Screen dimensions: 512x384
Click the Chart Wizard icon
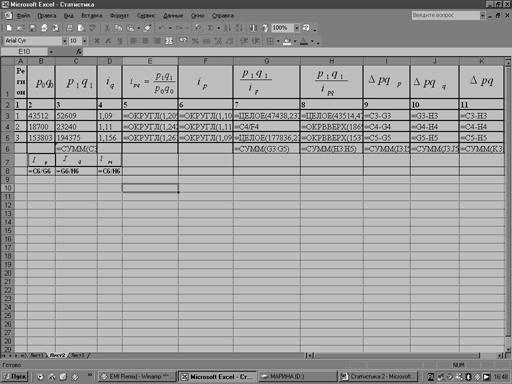[x=253, y=28]
